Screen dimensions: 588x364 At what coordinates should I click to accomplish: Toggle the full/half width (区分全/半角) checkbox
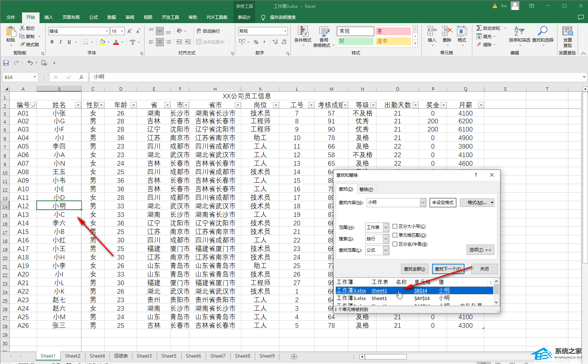(395, 244)
